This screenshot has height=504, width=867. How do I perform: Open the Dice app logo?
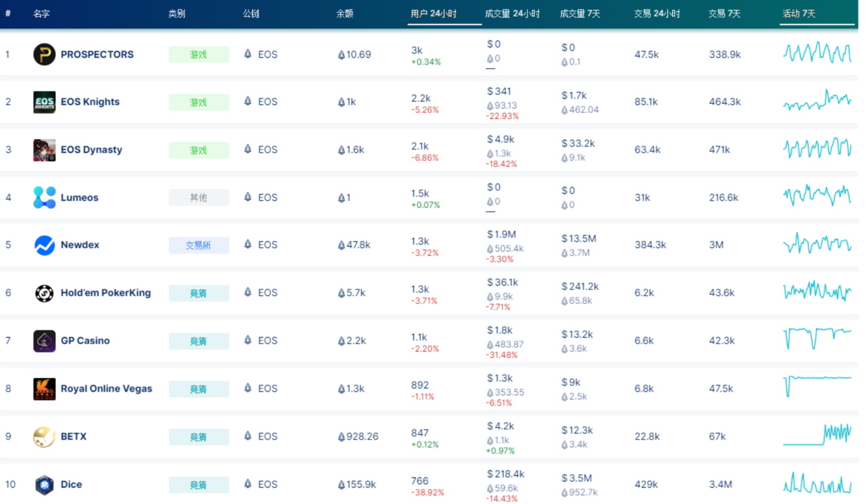click(x=45, y=484)
